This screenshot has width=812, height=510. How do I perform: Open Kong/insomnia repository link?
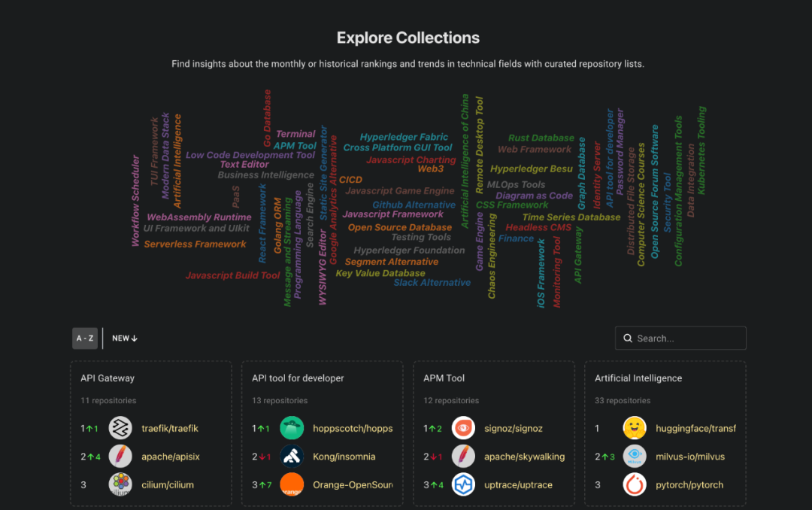point(344,457)
